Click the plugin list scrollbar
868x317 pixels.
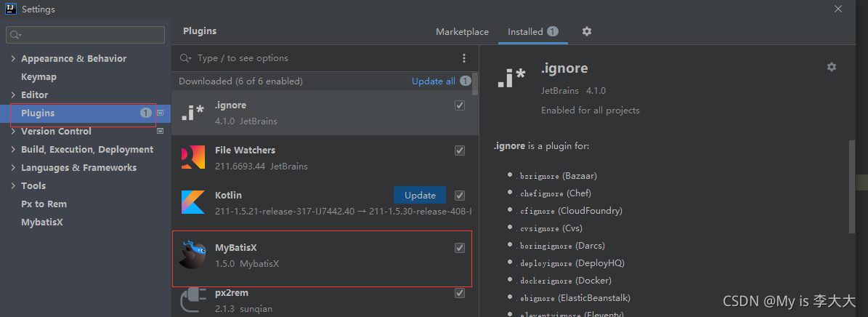tap(476, 83)
